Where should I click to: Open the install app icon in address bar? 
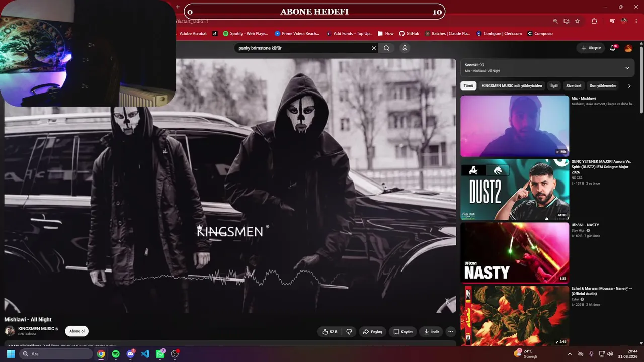point(567,21)
